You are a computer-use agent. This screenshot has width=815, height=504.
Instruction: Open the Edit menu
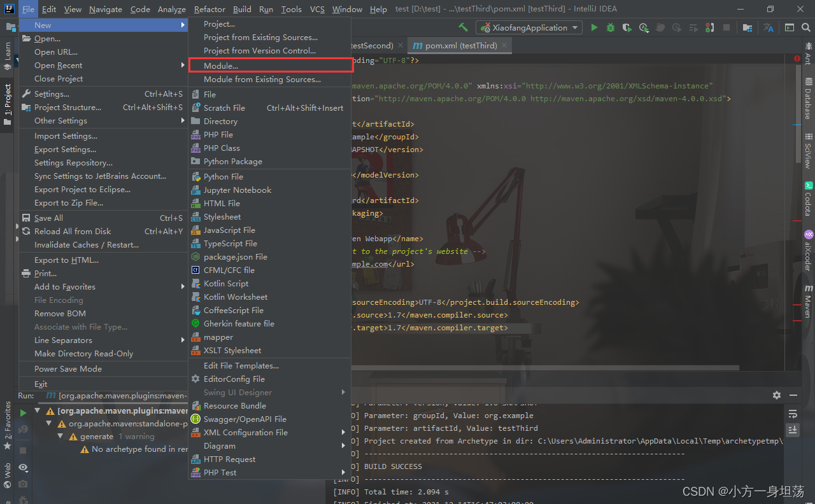(x=49, y=9)
